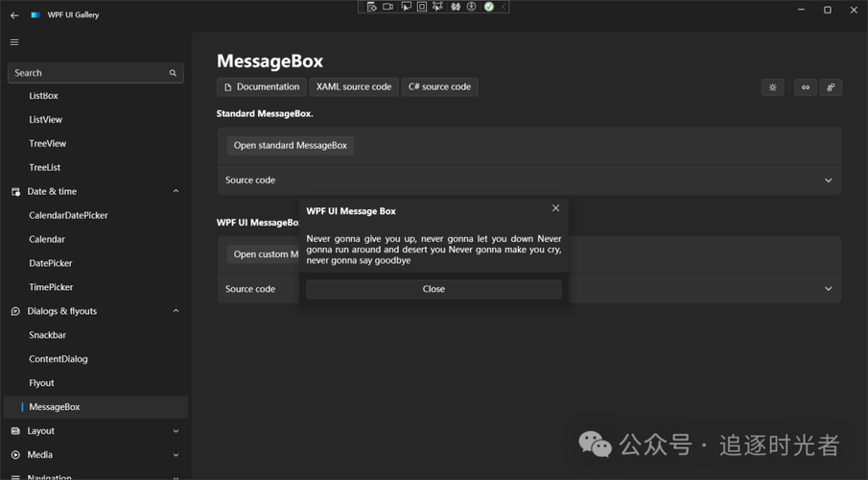This screenshot has width=868, height=480.
Task: Open Go to Live Visual Tree debug tool
Action: pyautogui.click(x=372, y=7)
